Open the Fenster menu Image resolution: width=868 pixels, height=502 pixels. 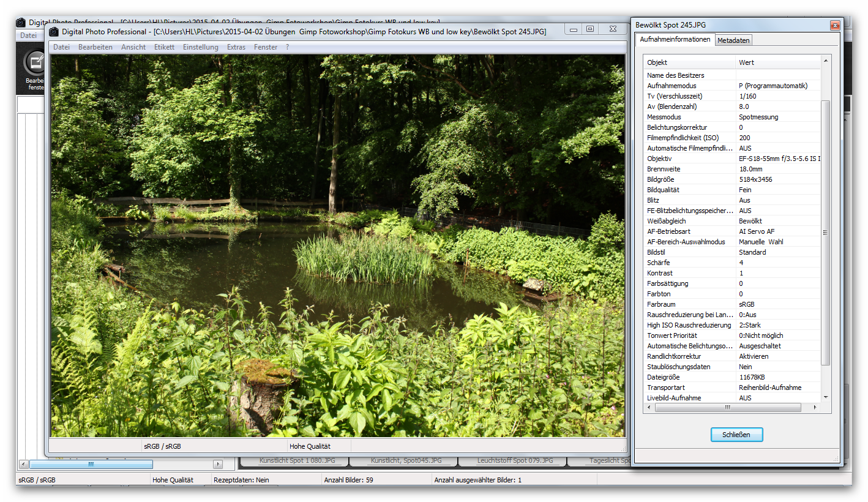click(x=266, y=47)
